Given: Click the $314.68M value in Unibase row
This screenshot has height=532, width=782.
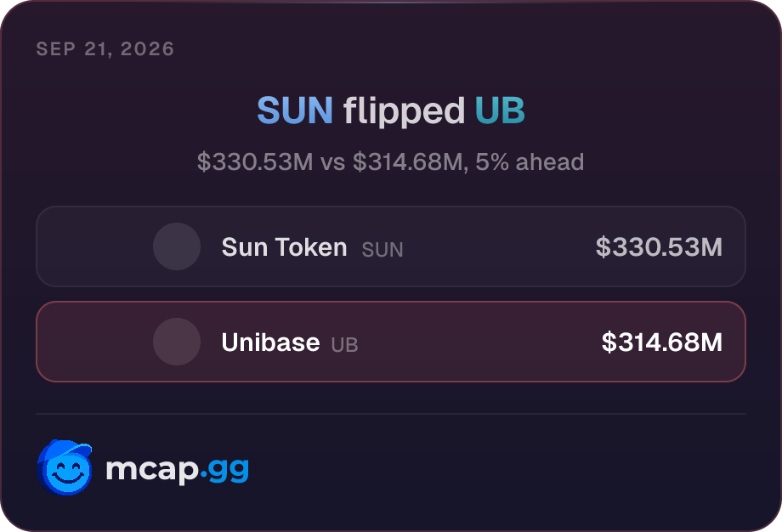Looking at the screenshot, I should point(662,342).
